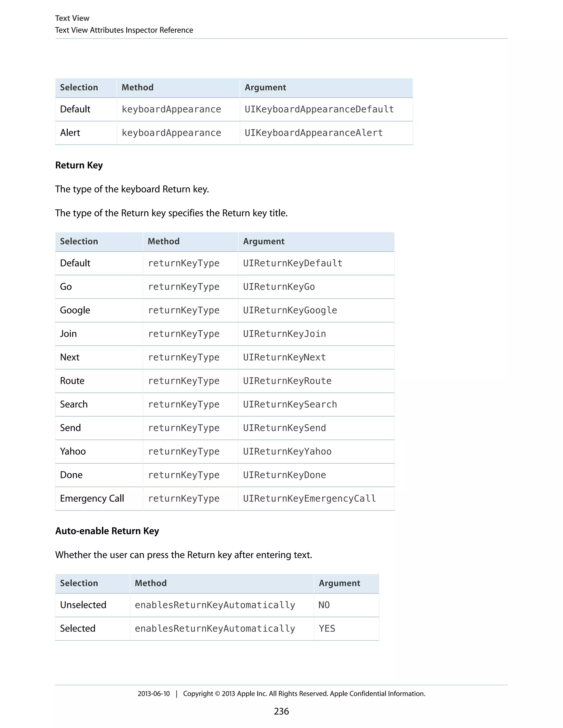The height and width of the screenshot is (728, 563).
Task: Click the Text View page header
Action: tap(72, 18)
